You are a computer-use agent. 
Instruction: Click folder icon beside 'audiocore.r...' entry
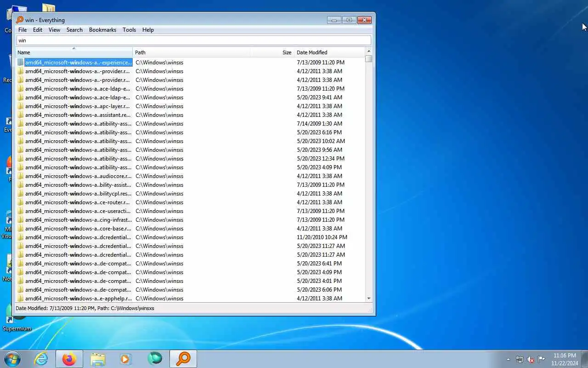click(x=21, y=176)
